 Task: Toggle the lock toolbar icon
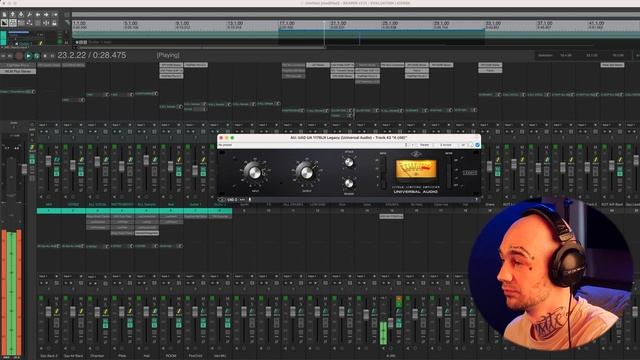[x=54, y=23]
